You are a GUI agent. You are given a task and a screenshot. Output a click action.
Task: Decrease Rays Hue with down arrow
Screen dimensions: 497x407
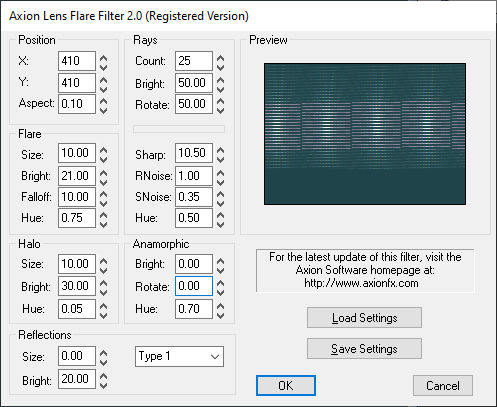(x=220, y=224)
